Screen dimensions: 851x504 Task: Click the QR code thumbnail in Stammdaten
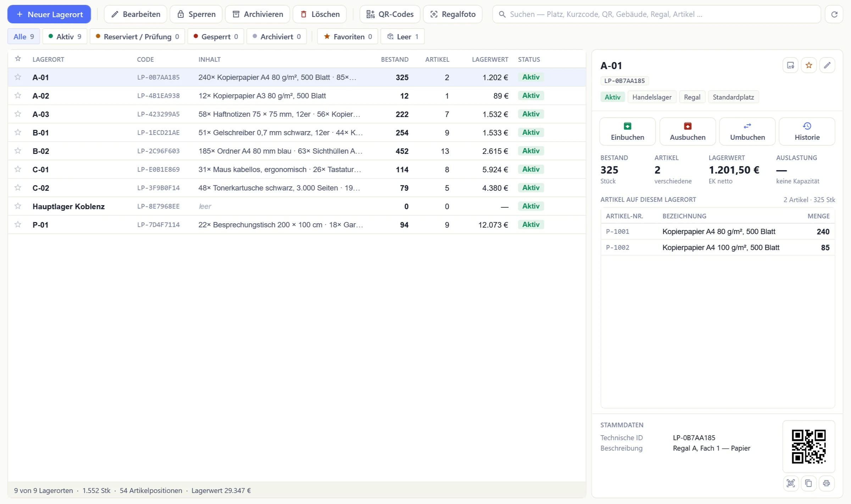[x=808, y=446]
